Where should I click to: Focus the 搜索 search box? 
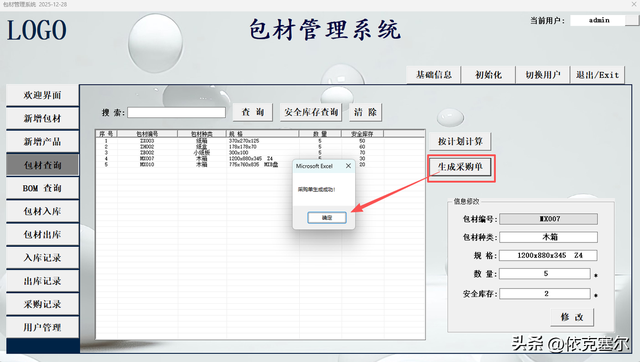tap(176, 112)
